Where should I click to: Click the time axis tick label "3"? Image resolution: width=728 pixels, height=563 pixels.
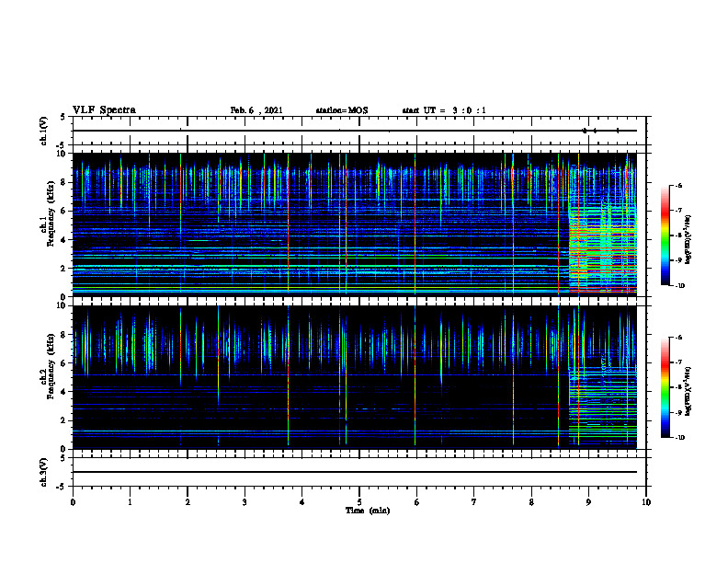(x=245, y=502)
